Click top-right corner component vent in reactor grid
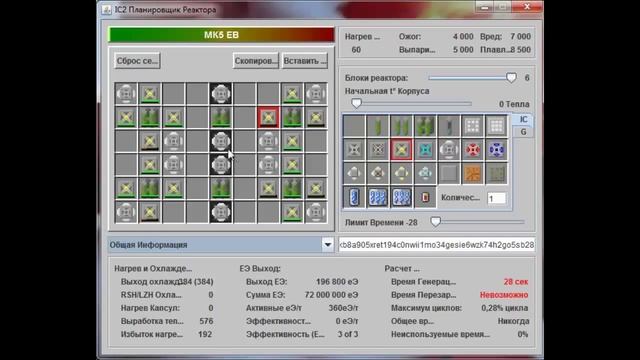The image size is (640, 360). [316, 93]
